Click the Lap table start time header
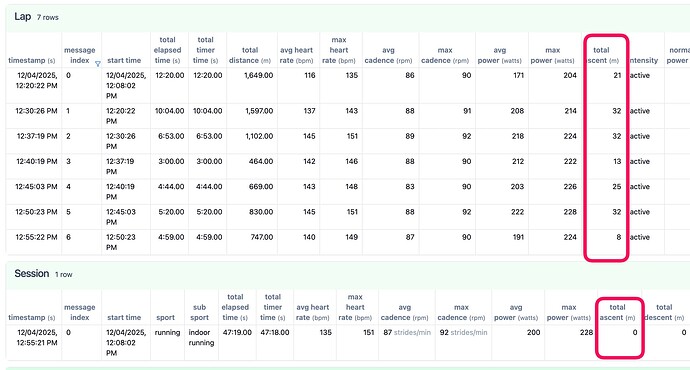Screen dimensions: 690x370 click(x=124, y=60)
